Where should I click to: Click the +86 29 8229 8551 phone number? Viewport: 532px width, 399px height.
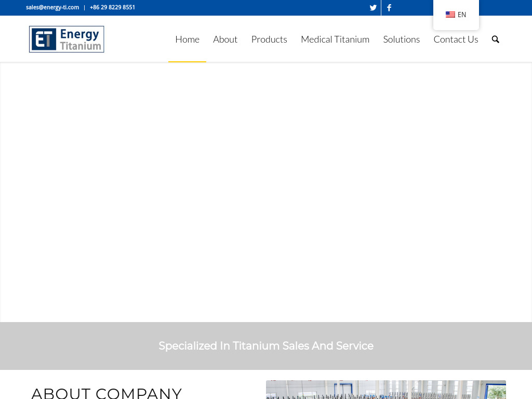[x=112, y=7]
